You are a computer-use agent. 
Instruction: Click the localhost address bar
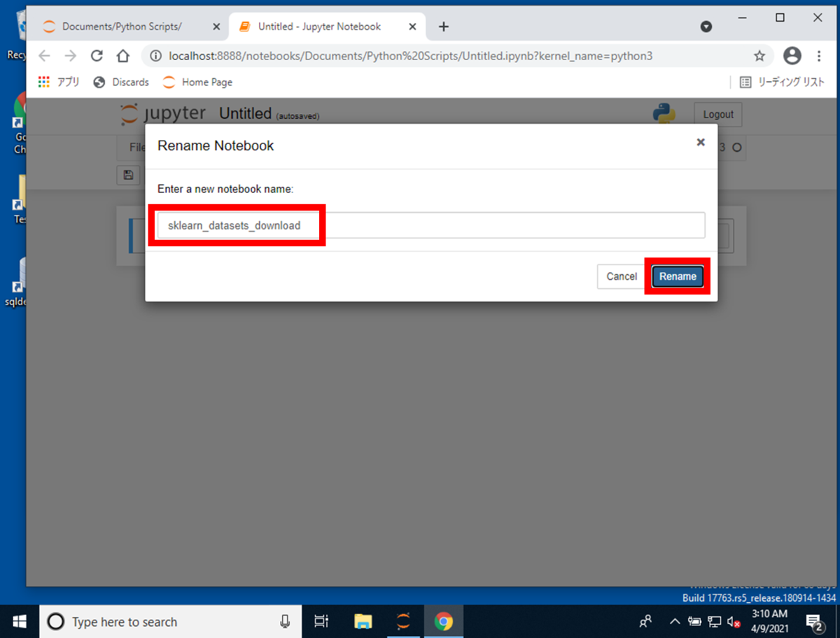448,56
